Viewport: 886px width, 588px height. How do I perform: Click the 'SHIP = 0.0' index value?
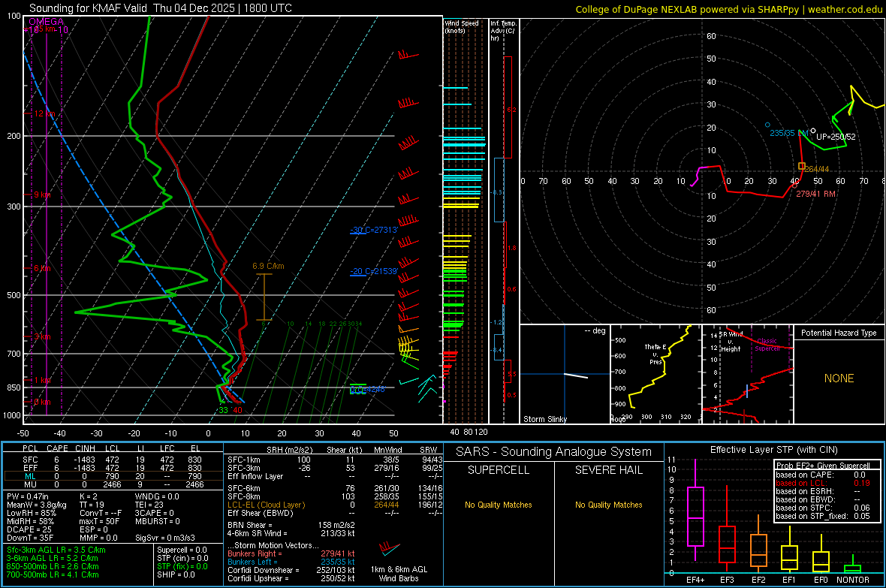coord(176,574)
